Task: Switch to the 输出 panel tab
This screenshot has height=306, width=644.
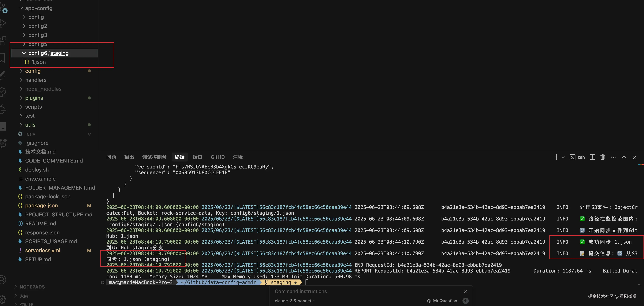Action: click(x=129, y=157)
